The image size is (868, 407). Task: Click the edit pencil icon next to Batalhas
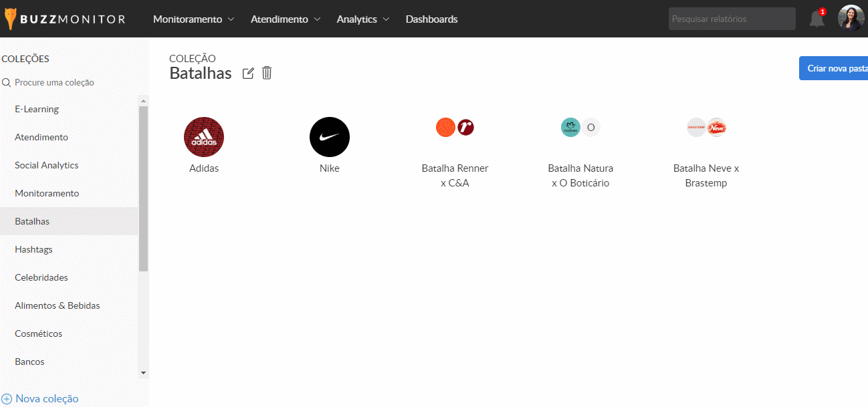click(248, 74)
